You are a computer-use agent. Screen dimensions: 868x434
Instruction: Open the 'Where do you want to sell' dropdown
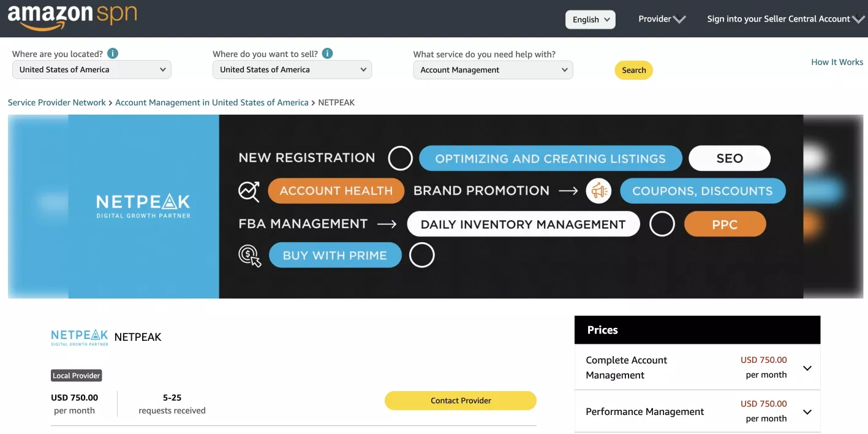tap(292, 70)
